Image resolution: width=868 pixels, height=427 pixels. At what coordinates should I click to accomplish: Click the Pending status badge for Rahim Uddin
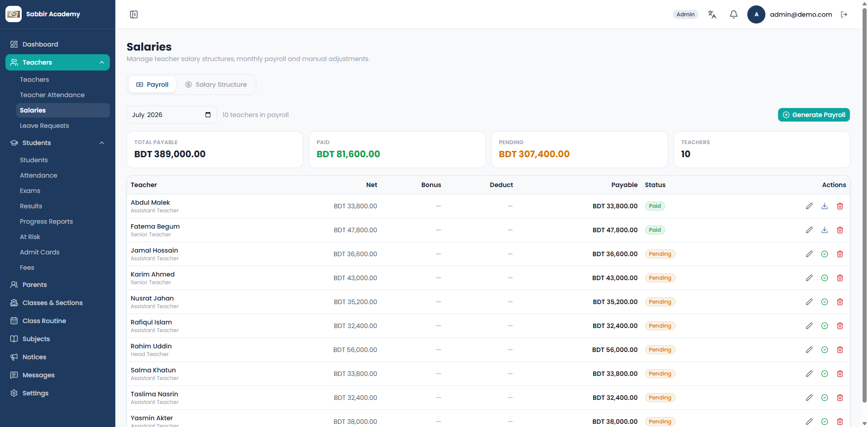pyautogui.click(x=660, y=350)
